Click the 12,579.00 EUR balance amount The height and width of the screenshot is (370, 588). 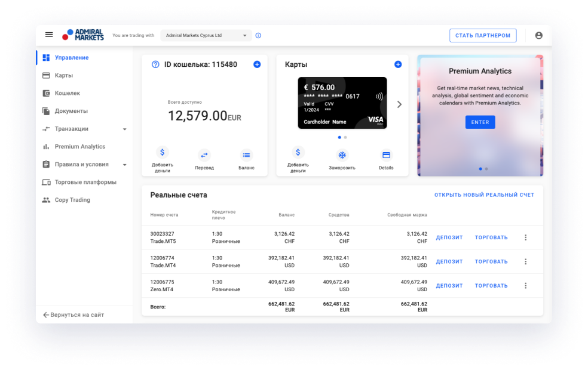tap(204, 116)
